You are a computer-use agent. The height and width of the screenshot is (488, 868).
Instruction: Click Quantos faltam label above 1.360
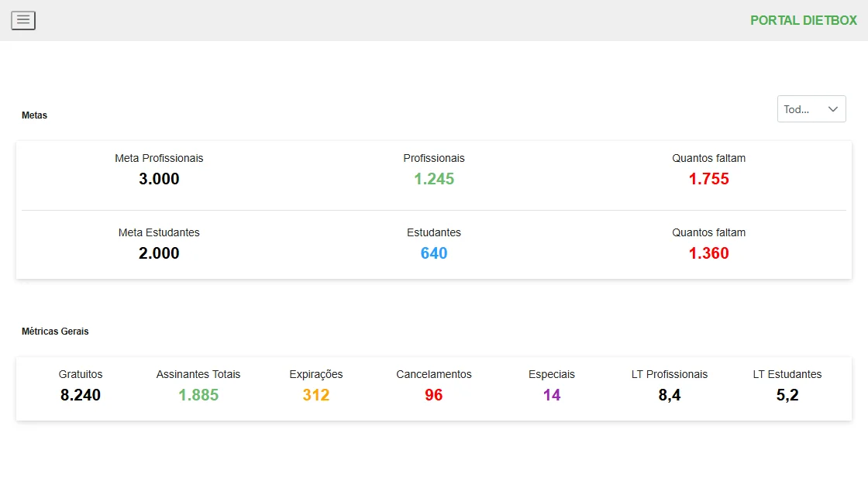(708, 232)
